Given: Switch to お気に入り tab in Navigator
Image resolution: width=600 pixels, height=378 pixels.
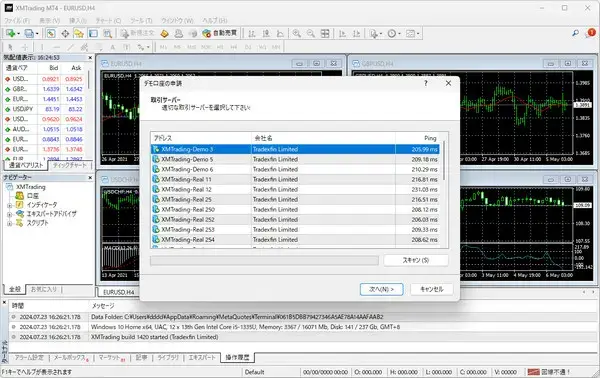Looking at the screenshot, I should (x=44, y=289).
